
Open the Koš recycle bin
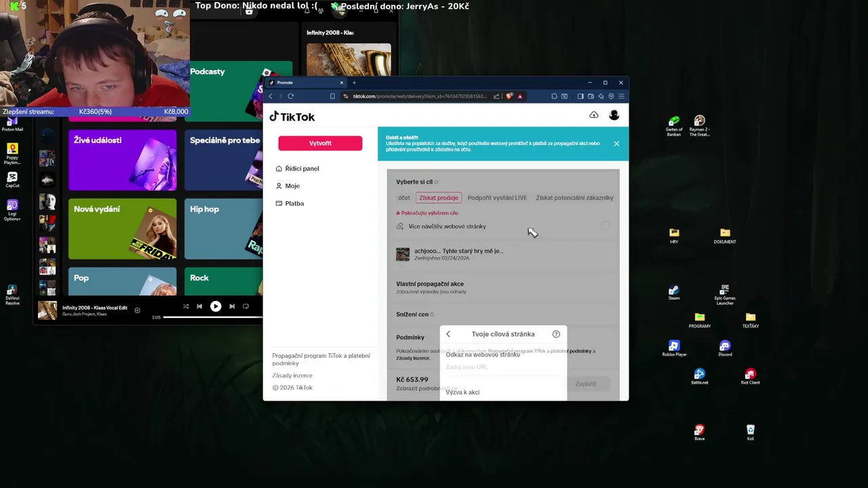750,433
